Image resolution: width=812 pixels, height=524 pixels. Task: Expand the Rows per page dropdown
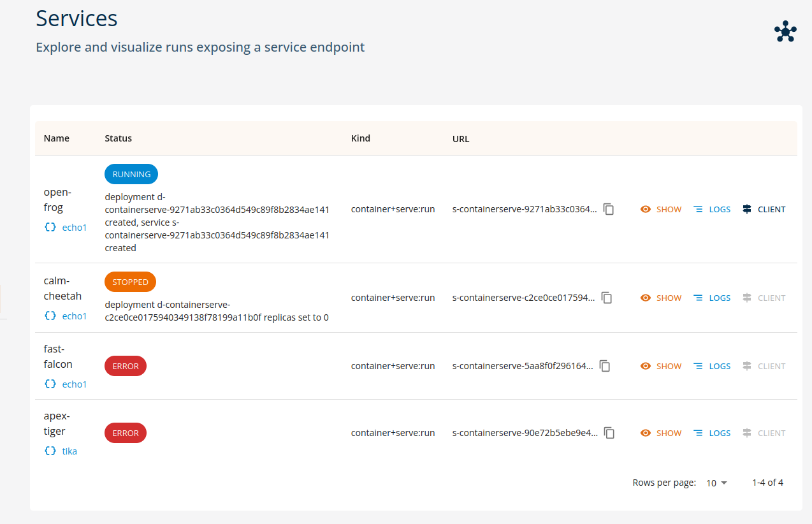(x=716, y=483)
